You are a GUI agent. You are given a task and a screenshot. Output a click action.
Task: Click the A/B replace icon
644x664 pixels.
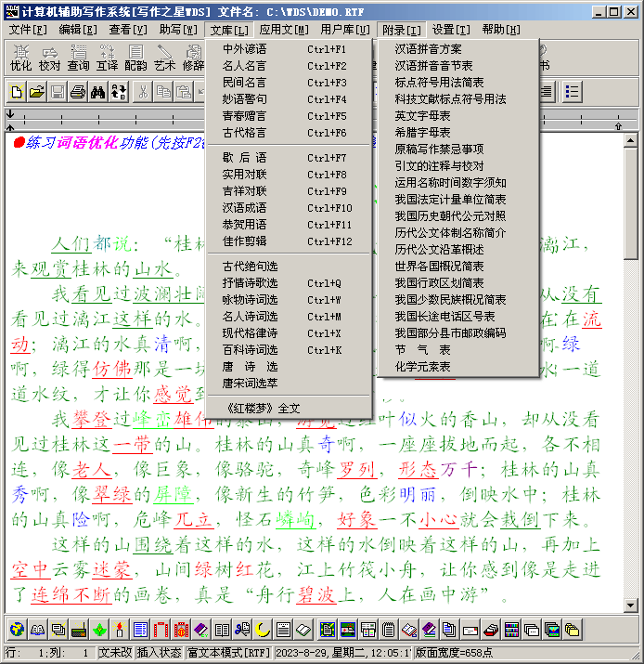tap(119, 92)
